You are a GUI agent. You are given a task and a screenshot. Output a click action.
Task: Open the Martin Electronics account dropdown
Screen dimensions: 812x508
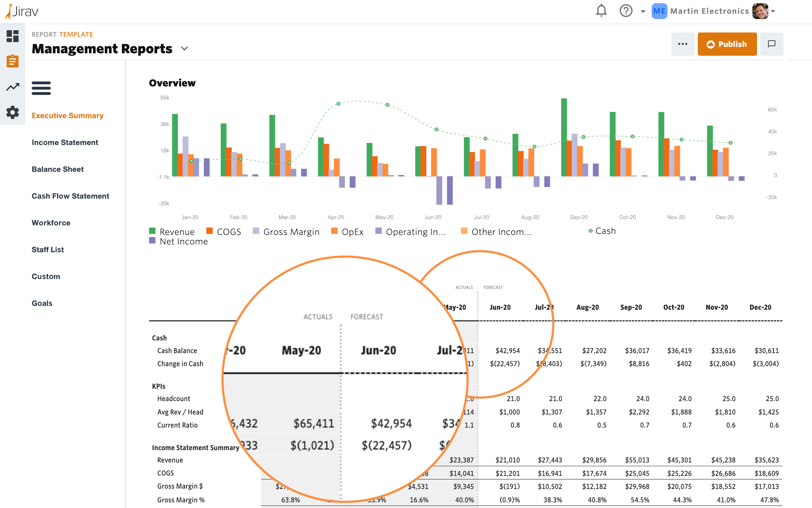click(x=773, y=11)
